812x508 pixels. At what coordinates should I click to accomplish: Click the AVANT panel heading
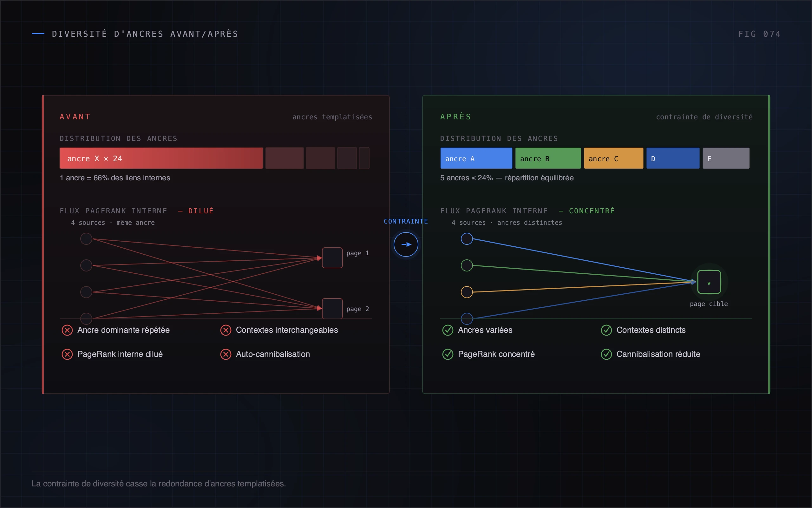click(x=75, y=117)
